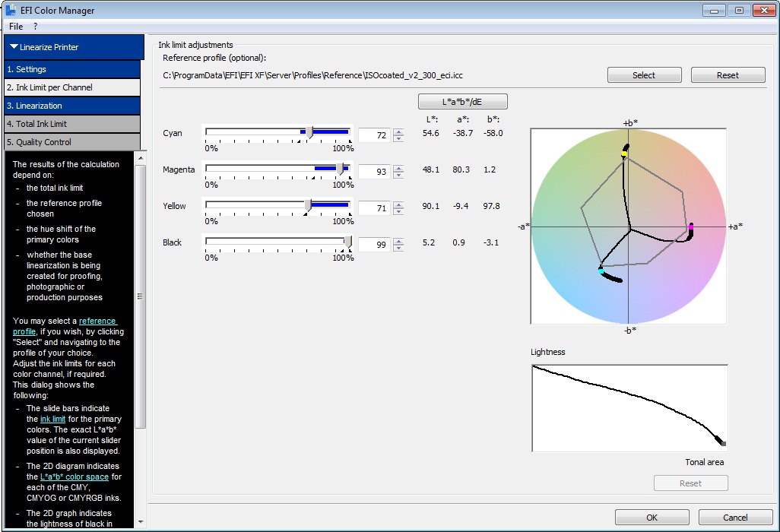Click the Cyan ink limit slider handle

pyautogui.click(x=309, y=132)
